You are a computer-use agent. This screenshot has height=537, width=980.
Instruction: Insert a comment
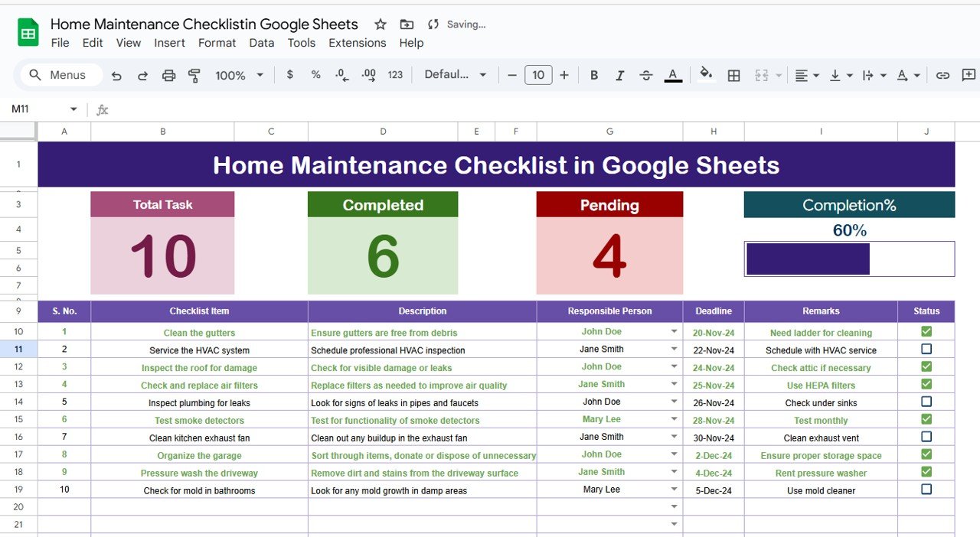click(969, 75)
